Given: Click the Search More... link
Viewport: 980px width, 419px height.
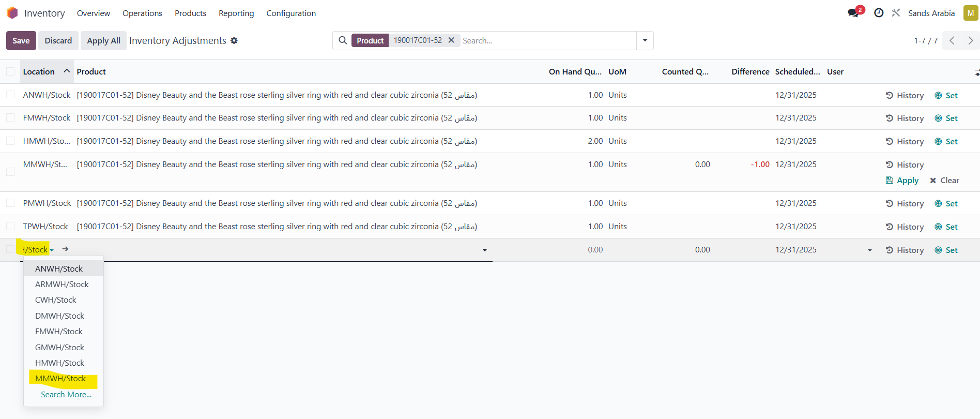Looking at the screenshot, I should click(66, 394).
